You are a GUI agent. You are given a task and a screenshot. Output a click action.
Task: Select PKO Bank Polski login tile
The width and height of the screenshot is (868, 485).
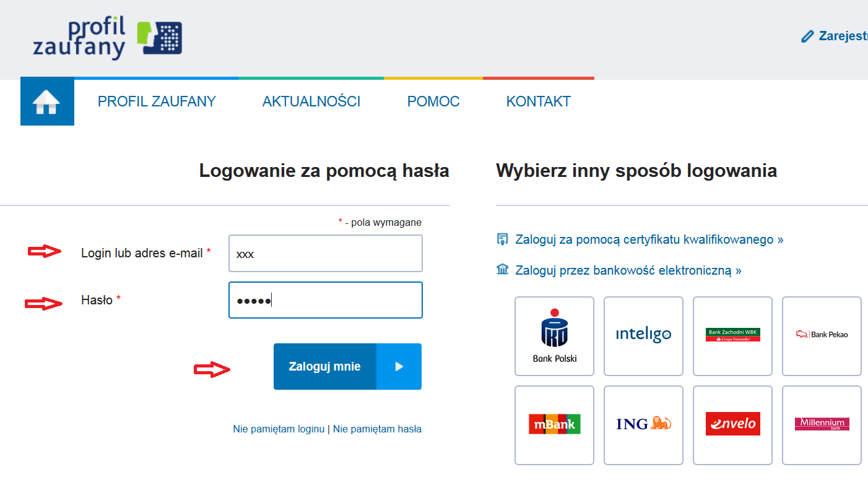tap(554, 336)
